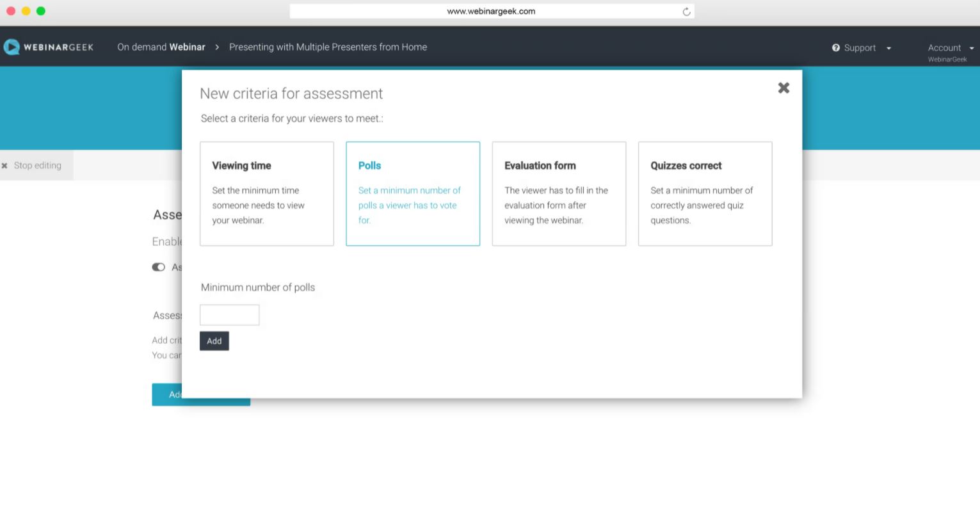Screen dimensions: 980x505
Task: Click the green macOS full-screen button
Action: click(41, 11)
